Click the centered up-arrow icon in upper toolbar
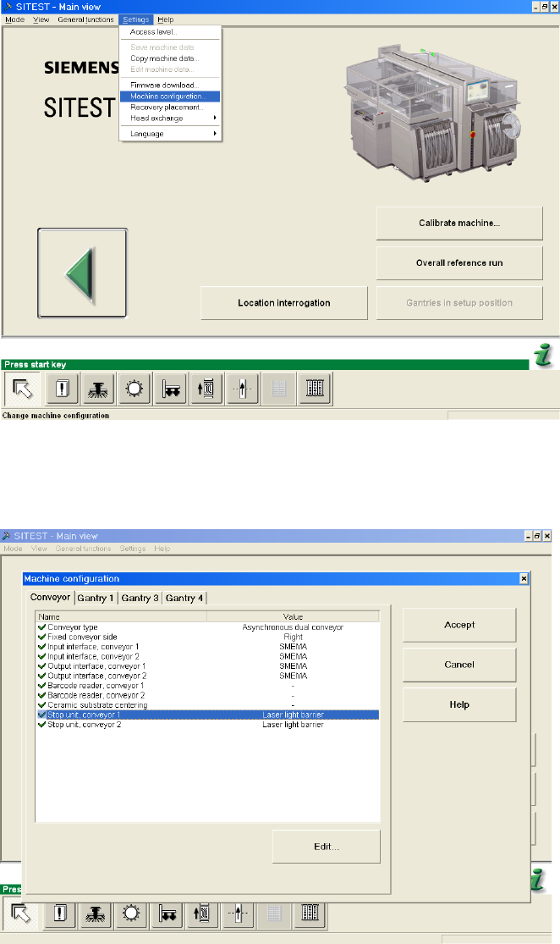The image size is (560, 944). (x=243, y=389)
